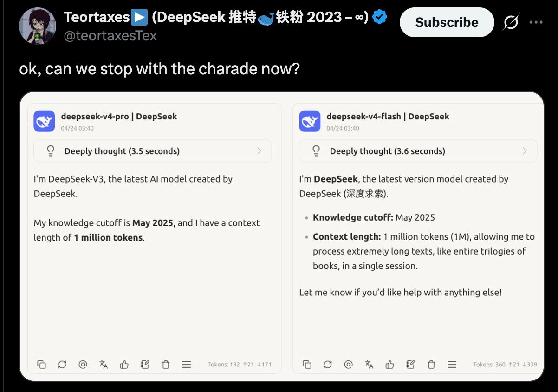
Task: Subscribe to Teortaxes
Action: (447, 22)
